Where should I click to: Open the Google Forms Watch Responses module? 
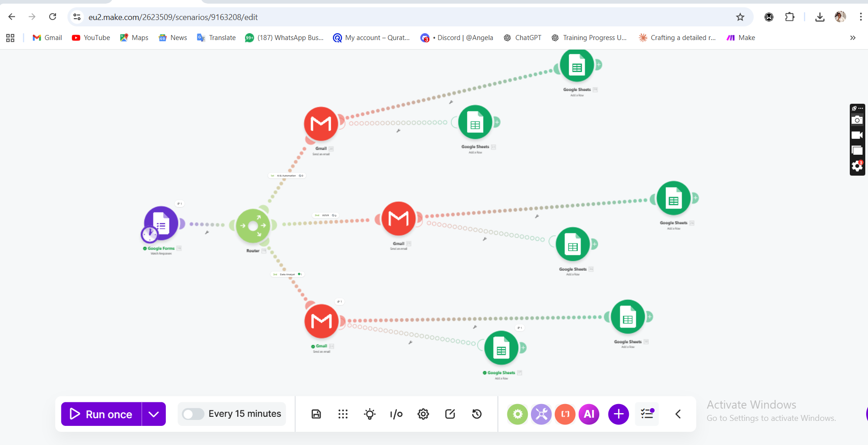[x=161, y=223]
